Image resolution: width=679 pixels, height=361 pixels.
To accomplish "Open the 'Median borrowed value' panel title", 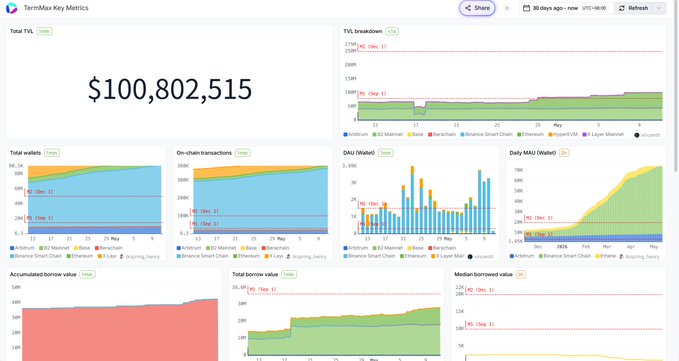I will click(483, 274).
